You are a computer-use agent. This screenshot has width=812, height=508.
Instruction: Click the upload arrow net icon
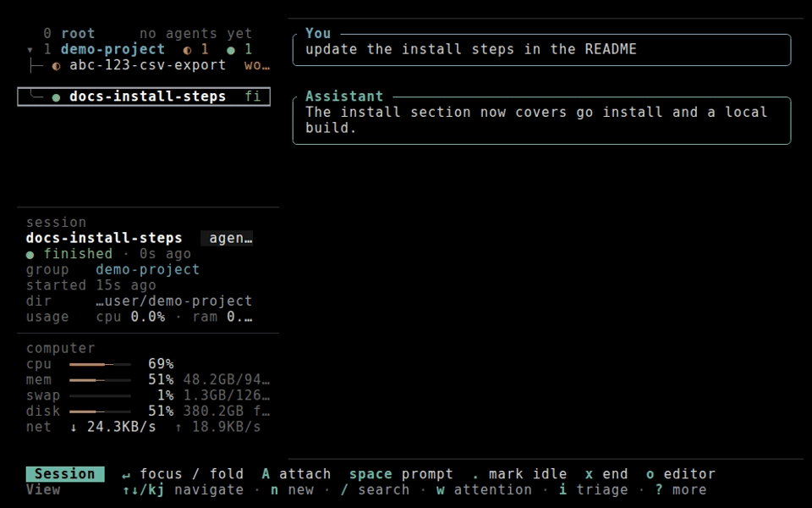click(178, 427)
